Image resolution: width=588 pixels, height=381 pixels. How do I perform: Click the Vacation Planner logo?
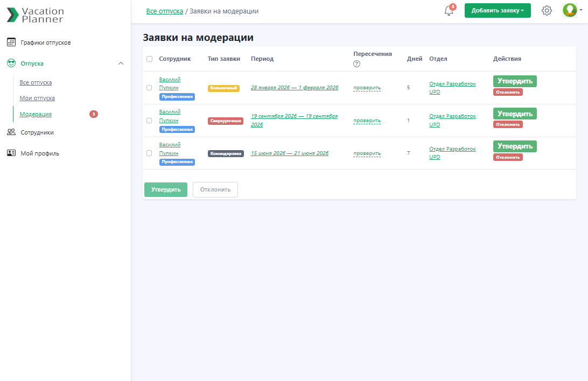(36, 15)
